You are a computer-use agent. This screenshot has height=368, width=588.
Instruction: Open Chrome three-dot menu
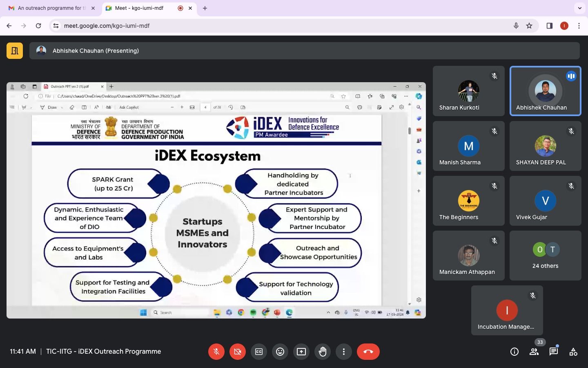click(579, 26)
